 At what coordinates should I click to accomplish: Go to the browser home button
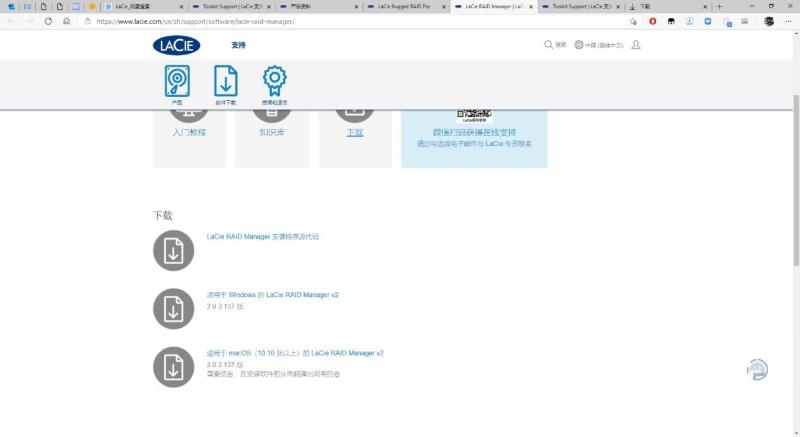click(x=66, y=21)
